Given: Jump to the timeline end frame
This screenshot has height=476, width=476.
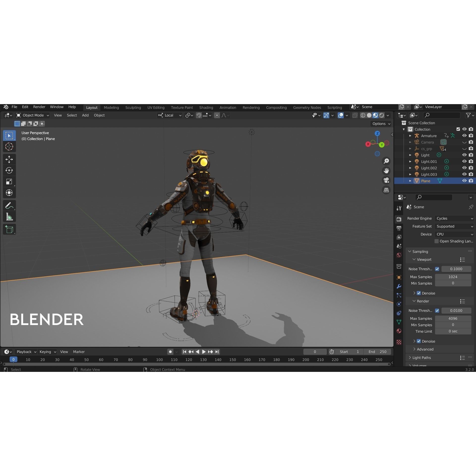Looking at the screenshot, I should point(217,352).
